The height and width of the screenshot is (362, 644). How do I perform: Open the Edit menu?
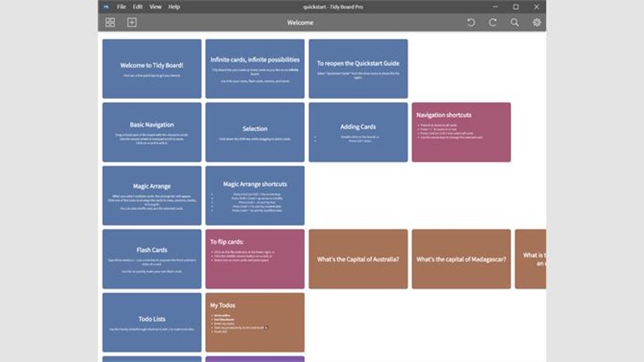point(138,6)
